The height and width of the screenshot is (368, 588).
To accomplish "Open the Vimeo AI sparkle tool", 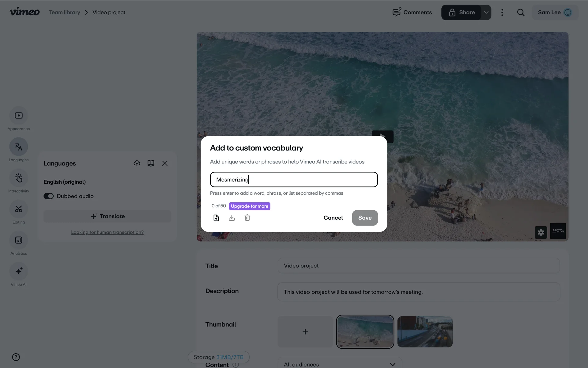I will pos(19,271).
